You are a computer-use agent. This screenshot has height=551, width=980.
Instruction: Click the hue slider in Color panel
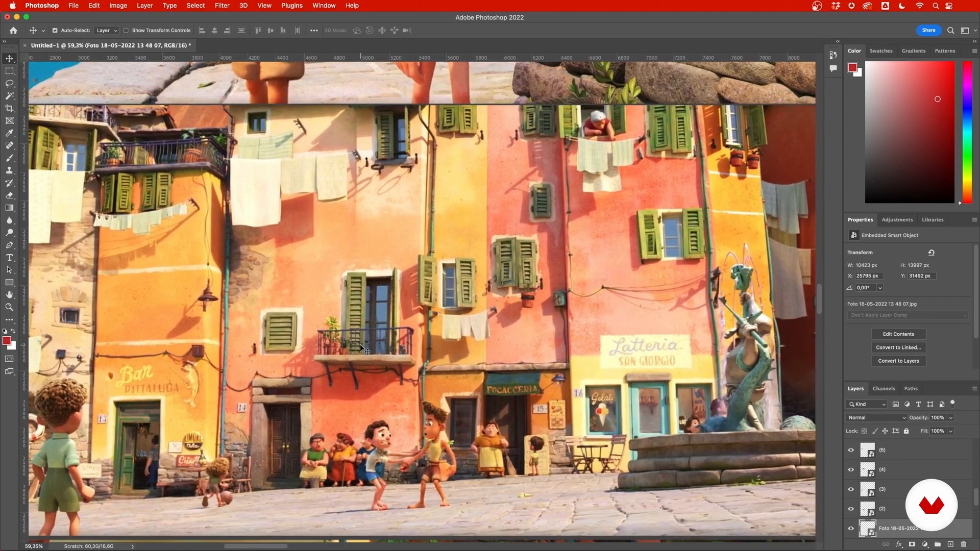(x=967, y=132)
